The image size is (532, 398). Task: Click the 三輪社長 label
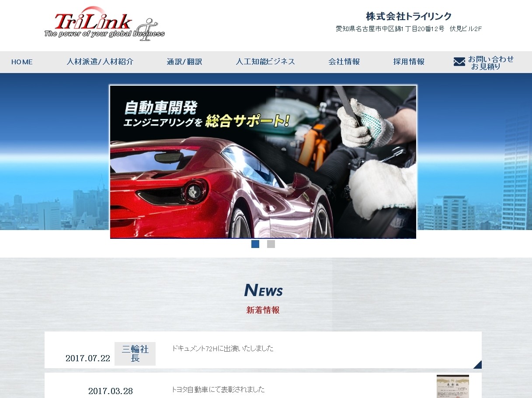pyautogui.click(x=135, y=353)
